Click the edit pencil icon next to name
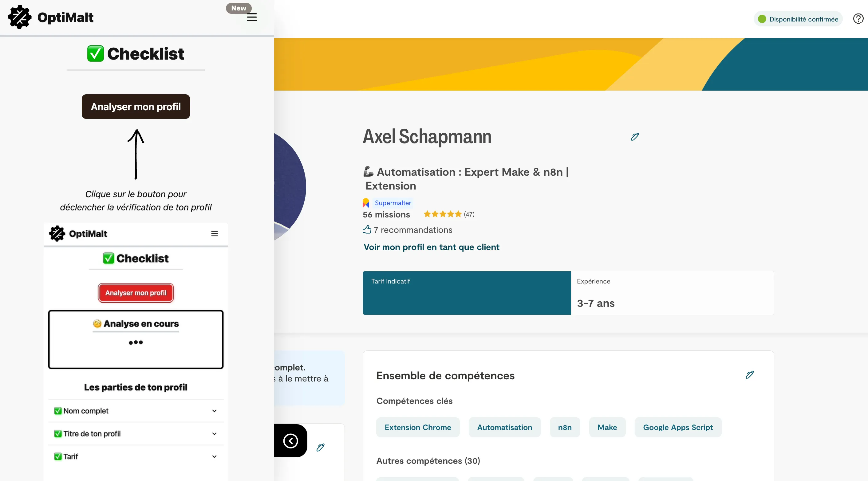868x481 pixels. [x=635, y=137]
